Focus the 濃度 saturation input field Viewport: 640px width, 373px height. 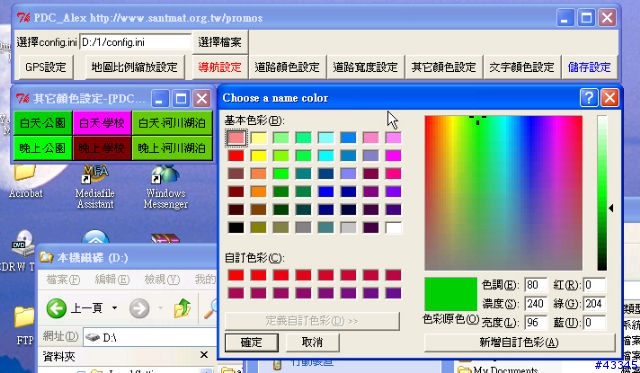tap(536, 304)
